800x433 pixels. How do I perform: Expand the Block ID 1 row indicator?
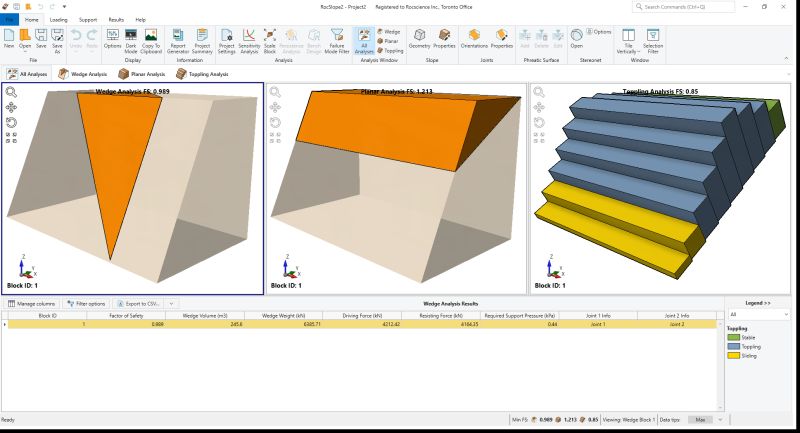(x=5, y=324)
